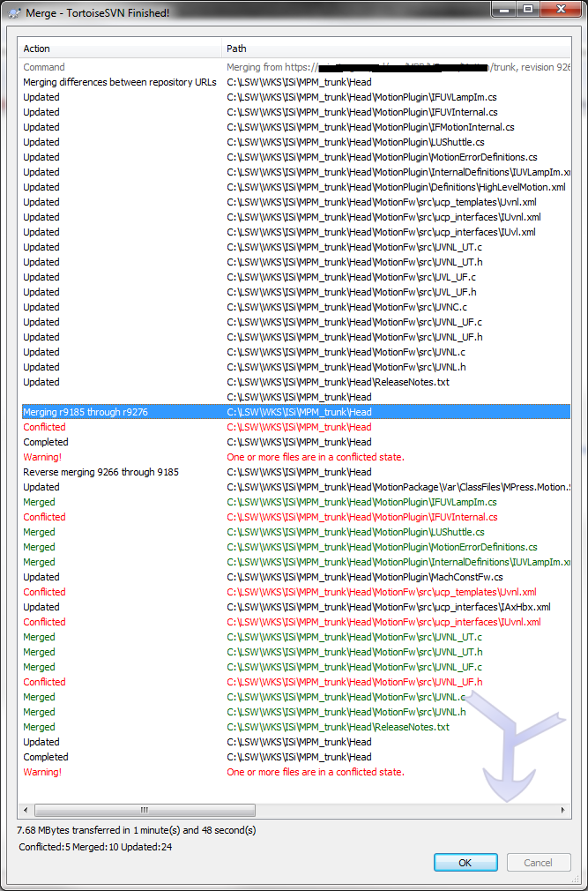The image size is (588, 891).
Task: Click the scrollbar left arrow
Action: pos(25,810)
